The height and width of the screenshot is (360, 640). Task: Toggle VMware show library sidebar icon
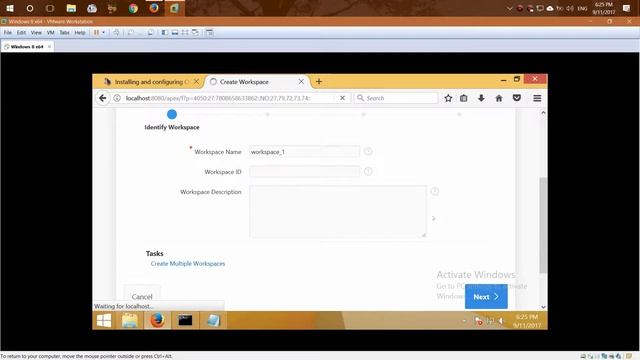pos(164,32)
